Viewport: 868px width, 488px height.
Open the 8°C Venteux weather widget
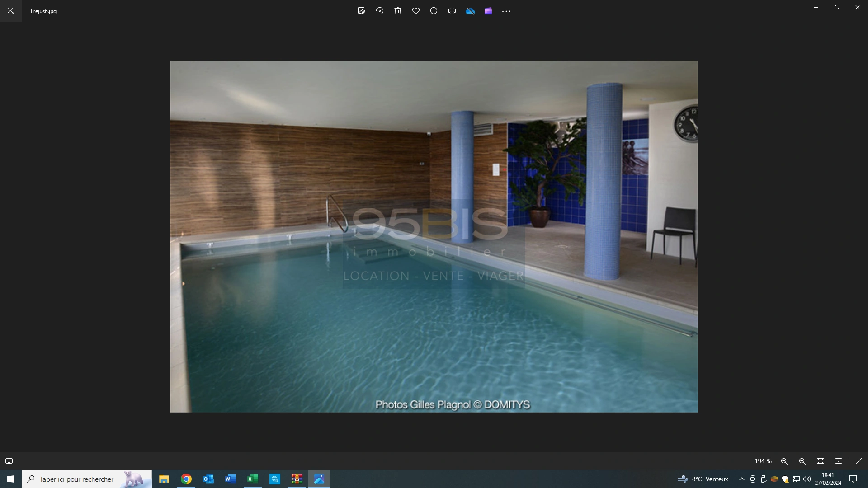(x=703, y=479)
